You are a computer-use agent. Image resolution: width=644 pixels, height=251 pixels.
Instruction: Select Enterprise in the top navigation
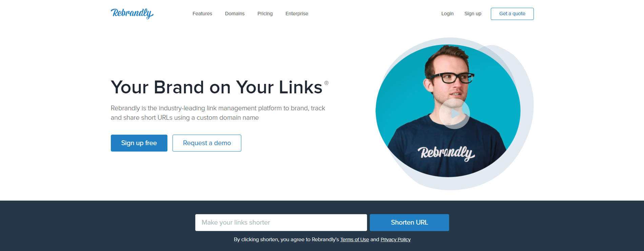297,14
